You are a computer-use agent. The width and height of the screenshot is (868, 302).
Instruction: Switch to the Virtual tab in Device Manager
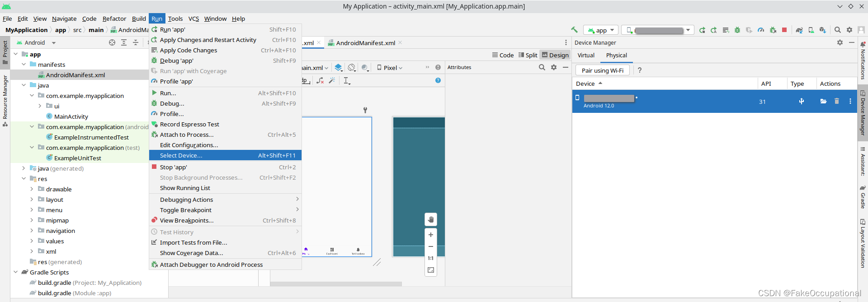586,55
